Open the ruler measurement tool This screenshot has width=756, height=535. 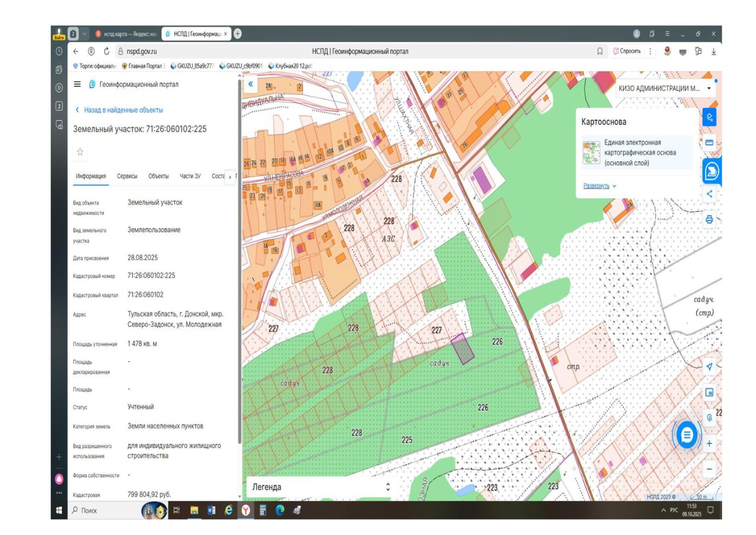click(x=709, y=142)
